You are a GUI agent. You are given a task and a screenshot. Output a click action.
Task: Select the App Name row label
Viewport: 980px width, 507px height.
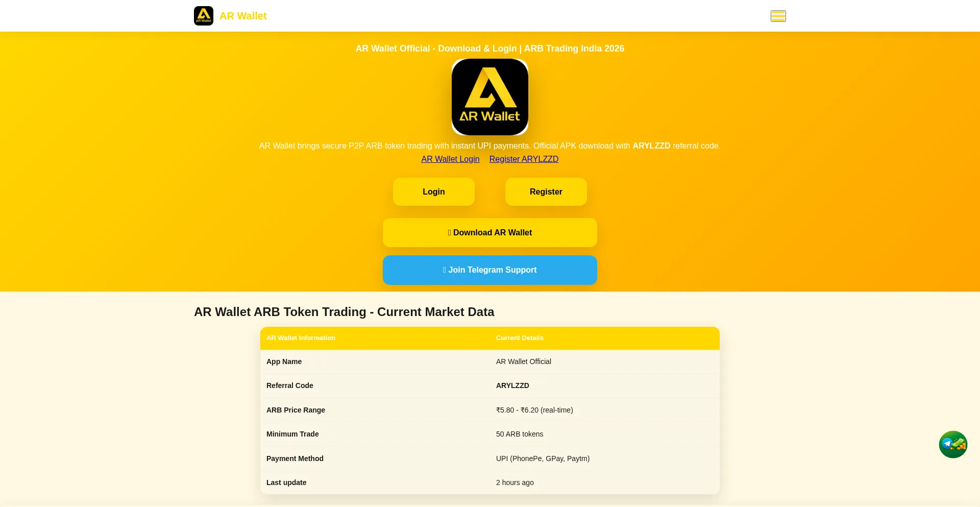pos(284,361)
